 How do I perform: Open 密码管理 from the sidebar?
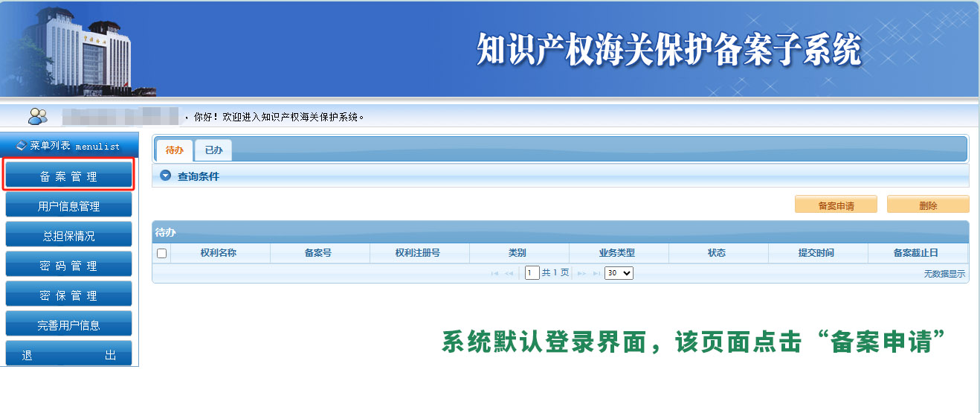(x=68, y=266)
